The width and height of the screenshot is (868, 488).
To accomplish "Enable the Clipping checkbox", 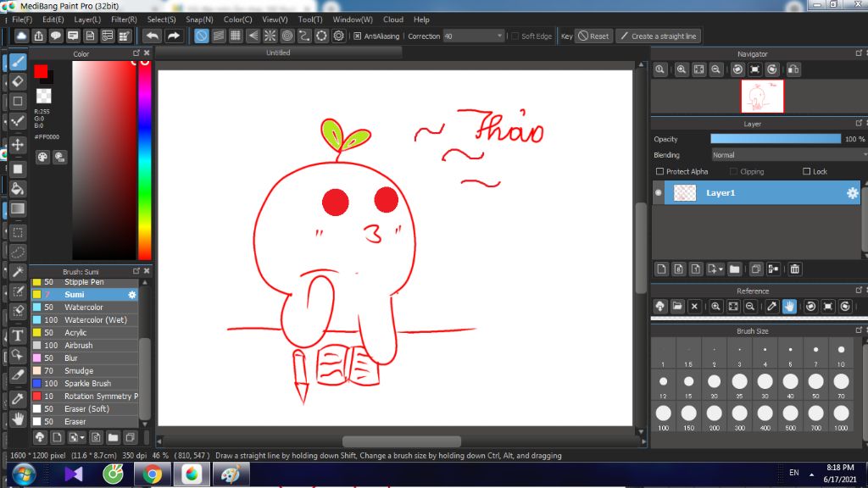I will click(733, 171).
